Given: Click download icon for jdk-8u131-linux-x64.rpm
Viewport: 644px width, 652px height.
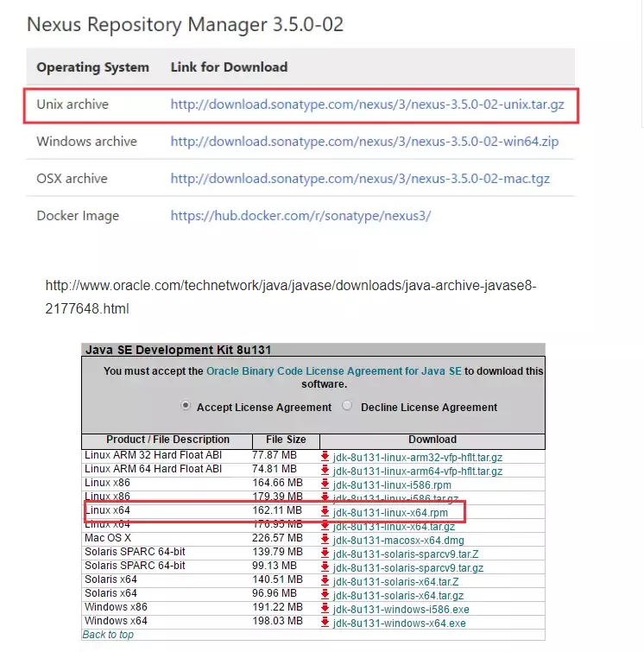Looking at the screenshot, I should click(x=325, y=512).
